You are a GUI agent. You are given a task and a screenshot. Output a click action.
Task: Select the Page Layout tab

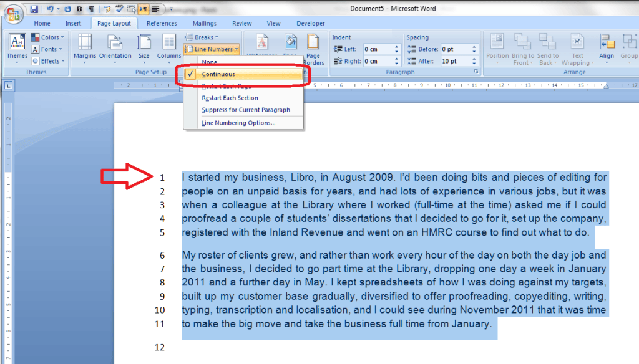[x=114, y=23]
